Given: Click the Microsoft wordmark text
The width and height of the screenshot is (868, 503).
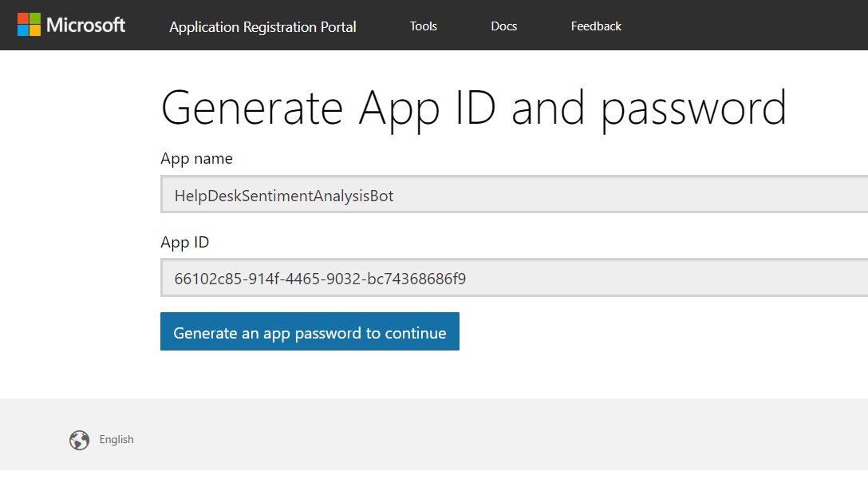Looking at the screenshot, I should tap(85, 25).
